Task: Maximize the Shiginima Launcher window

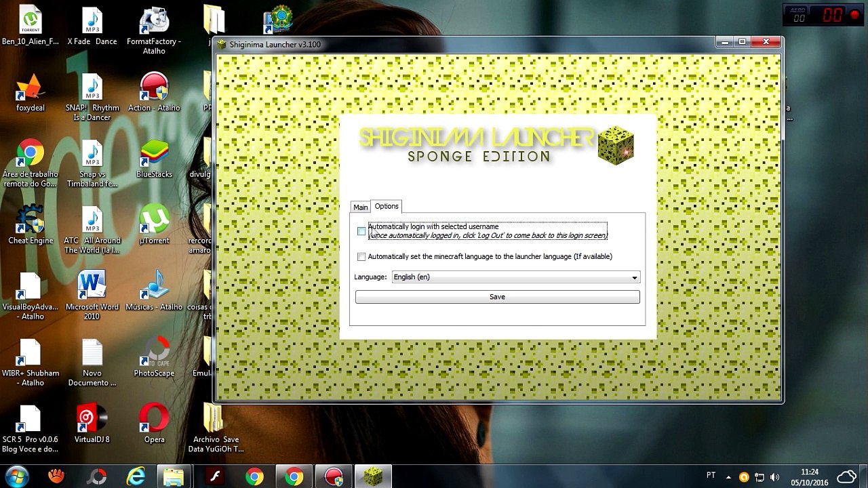Action: pyautogui.click(x=742, y=42)
